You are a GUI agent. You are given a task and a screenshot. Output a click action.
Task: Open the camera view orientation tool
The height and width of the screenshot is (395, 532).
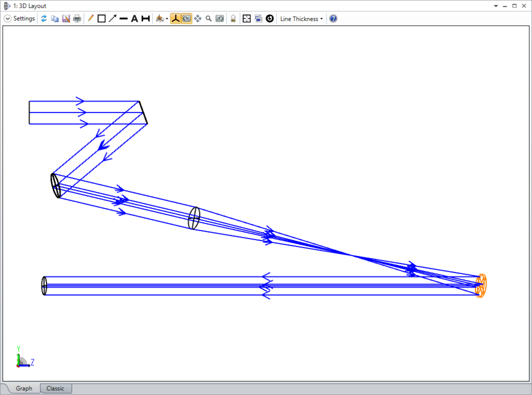coord(160,19)
